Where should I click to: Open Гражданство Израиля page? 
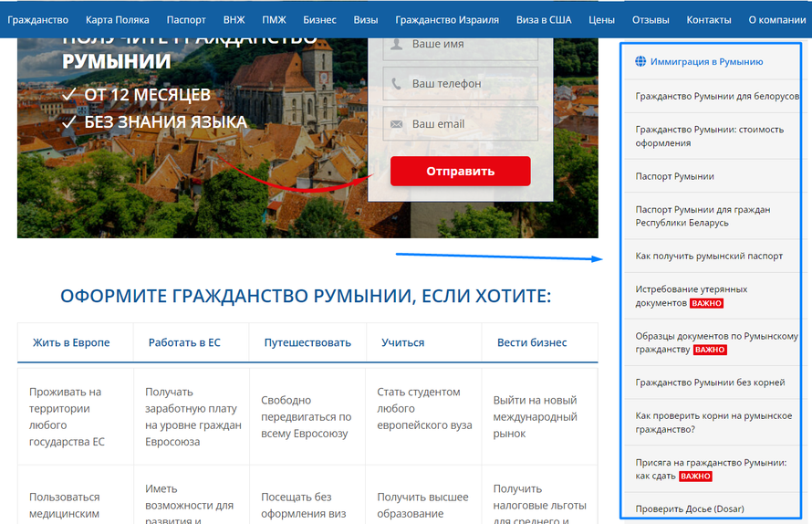pyautogui.click(x=447, y=20)
